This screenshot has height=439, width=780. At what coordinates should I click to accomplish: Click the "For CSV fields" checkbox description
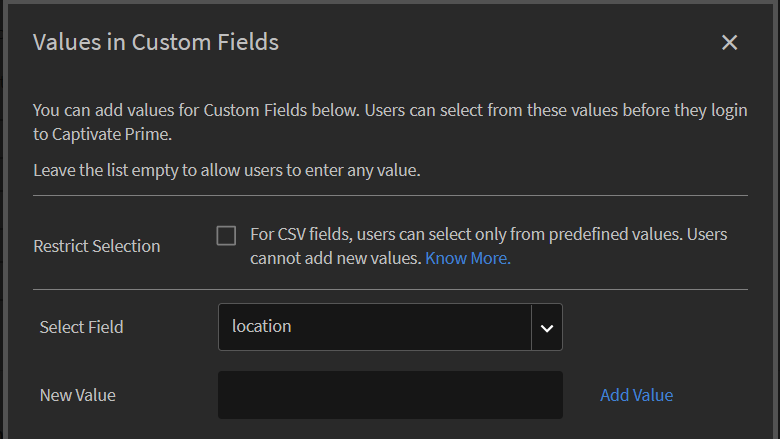pyautogui.click(x=488, y=235)
